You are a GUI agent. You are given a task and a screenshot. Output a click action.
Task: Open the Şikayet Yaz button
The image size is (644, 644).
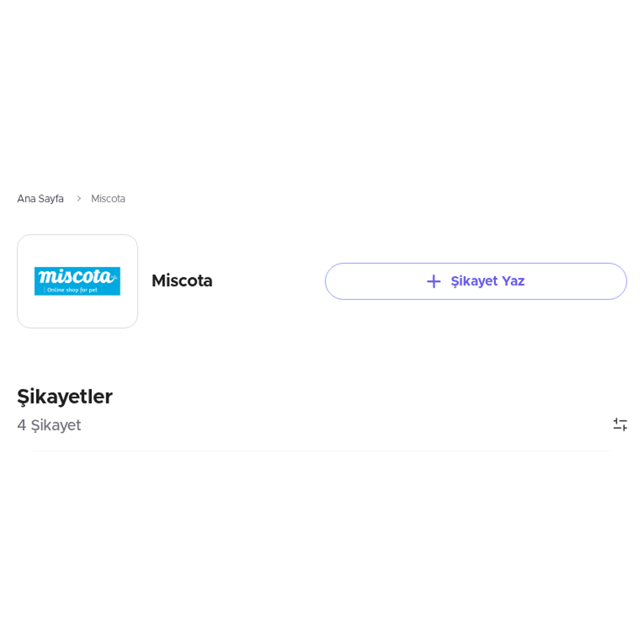475,281
